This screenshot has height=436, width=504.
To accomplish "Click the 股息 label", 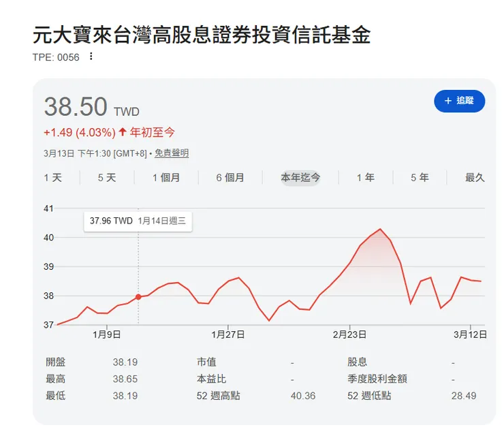I will coord(357,362).
